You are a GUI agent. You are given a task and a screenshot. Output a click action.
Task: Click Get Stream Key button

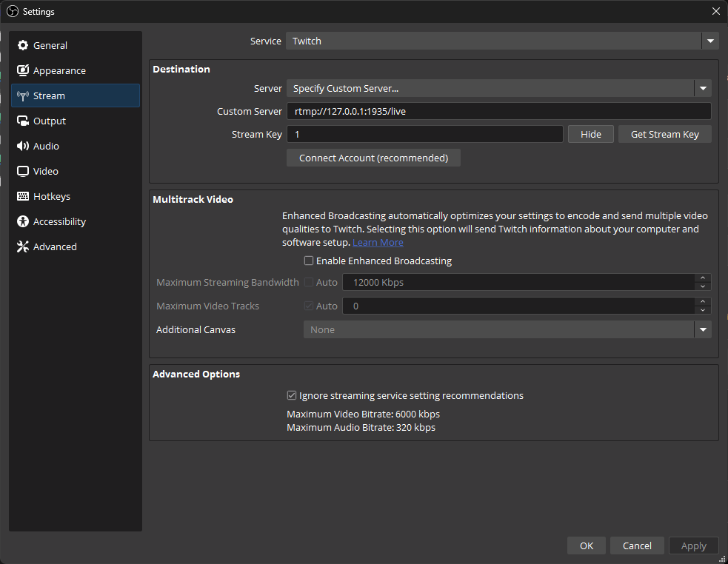[665, 134]
